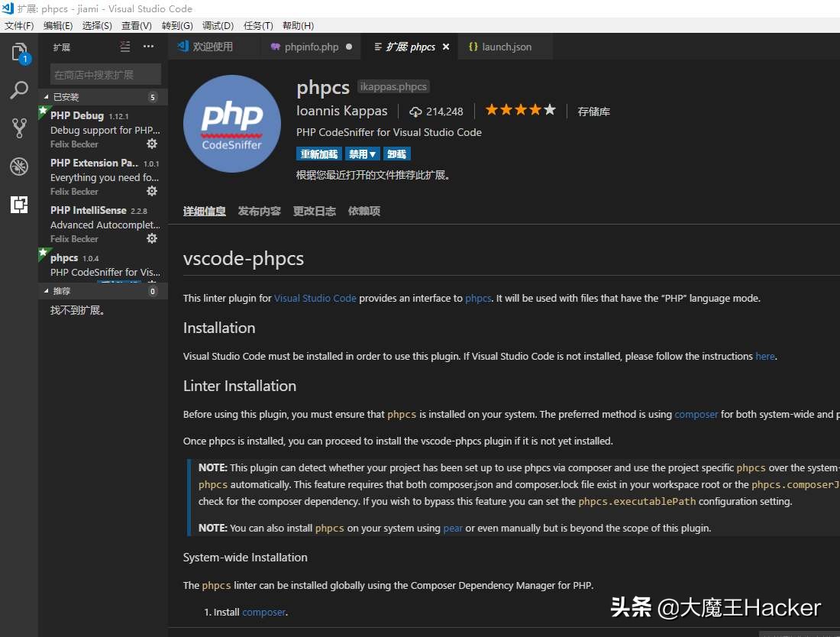Collapse the recommended extensions section

point(46,291)
